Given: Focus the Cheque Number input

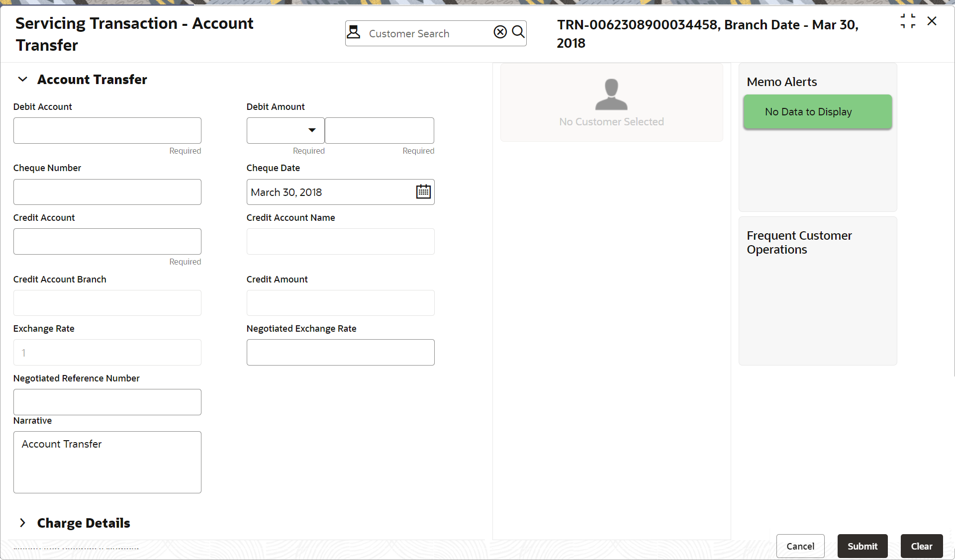Looking at the screenshot, I should pyautogui.click(x=107, y=192).
